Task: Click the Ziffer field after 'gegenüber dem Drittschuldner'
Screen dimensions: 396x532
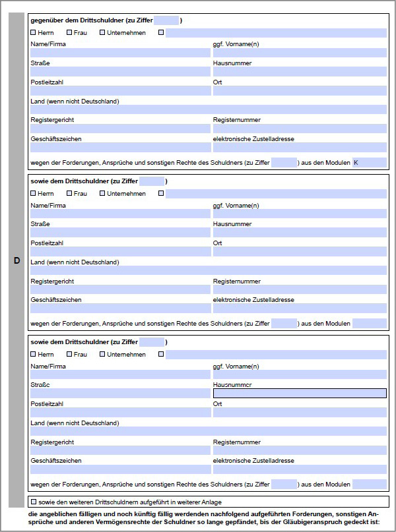Action: (166, 20)
